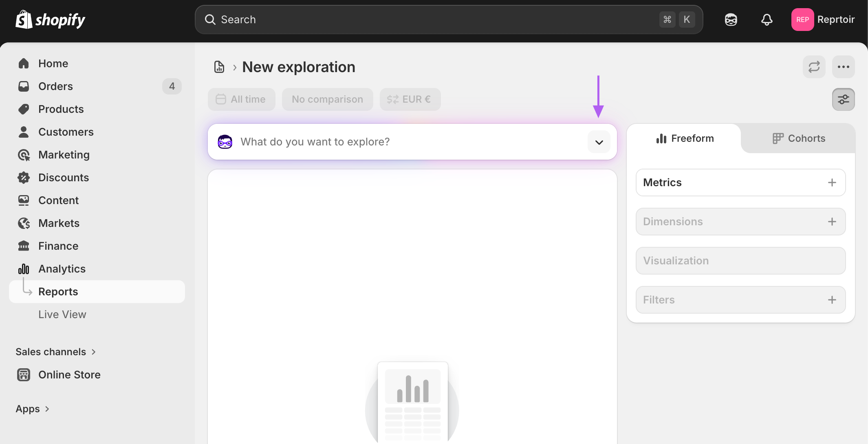Expand the Sales channels section
This screenshot has width=868, height=444.
click(x=55, y=352)
